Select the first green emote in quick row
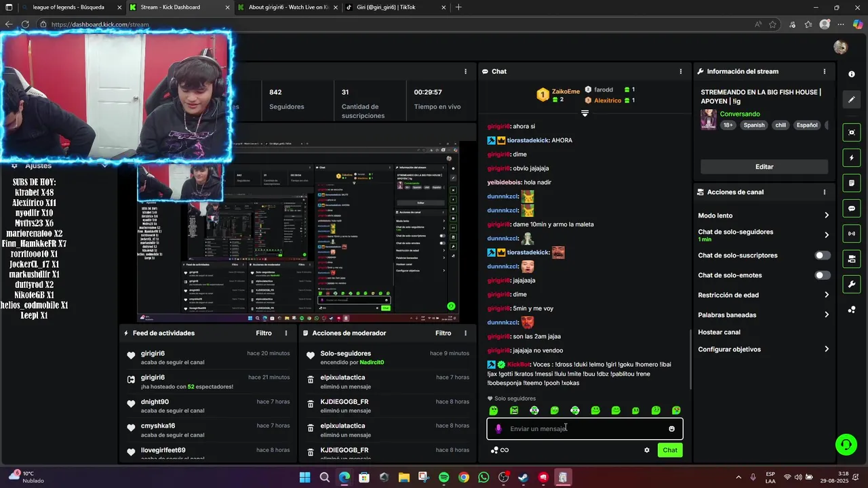Viewport: 868px width, 488px height. pyautogui.click(x=494, y=410)
